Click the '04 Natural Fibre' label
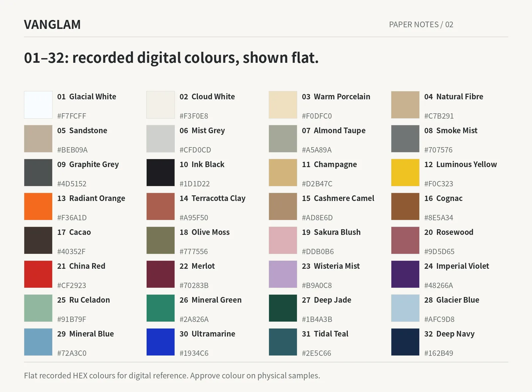This screenshot has height=392, width=532. (x=454, y=97)
